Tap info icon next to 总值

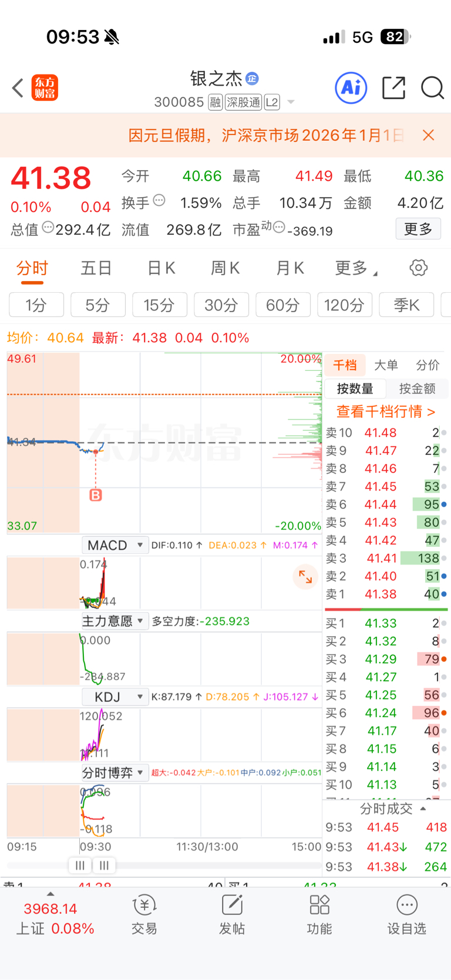click(x=48, y=227)
